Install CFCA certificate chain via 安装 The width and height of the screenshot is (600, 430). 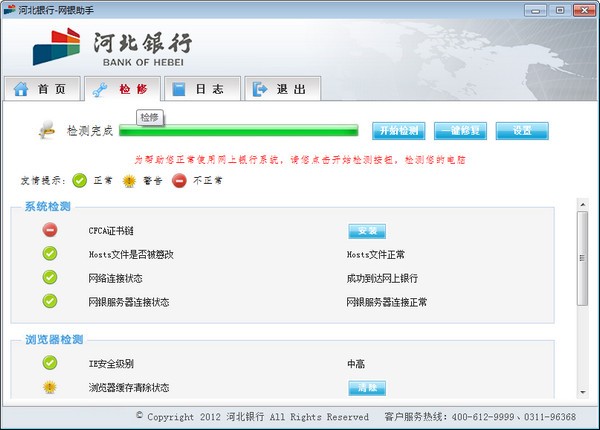tap(367, 231)
